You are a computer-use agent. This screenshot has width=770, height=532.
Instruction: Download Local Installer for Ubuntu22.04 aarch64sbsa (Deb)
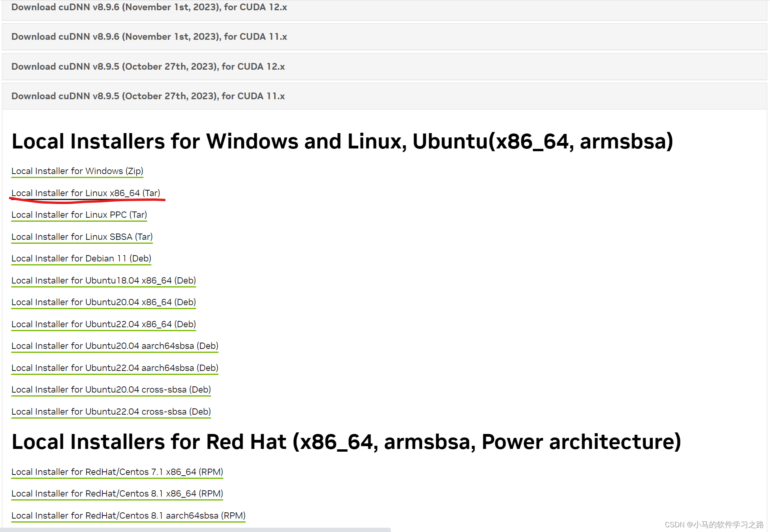coord(115,368)
